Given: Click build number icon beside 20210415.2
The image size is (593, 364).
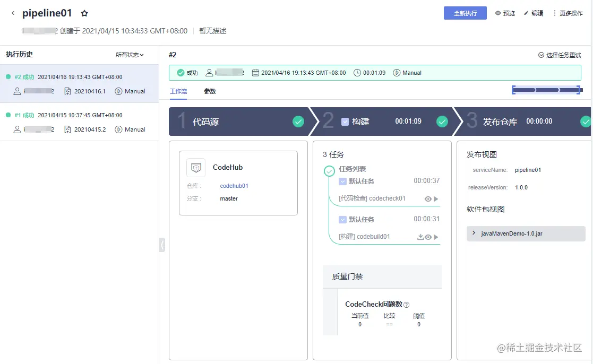Looking at the screenshot, I should (x=68, y=129).
